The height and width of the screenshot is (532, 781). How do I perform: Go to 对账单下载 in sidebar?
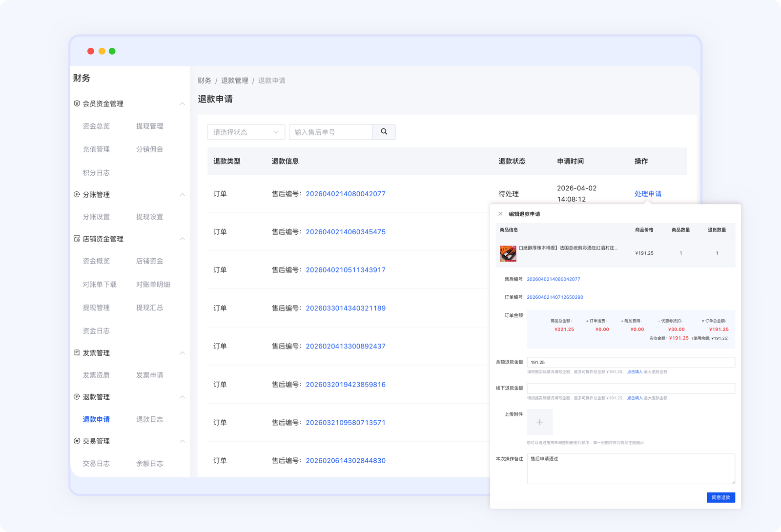point(100,285)
